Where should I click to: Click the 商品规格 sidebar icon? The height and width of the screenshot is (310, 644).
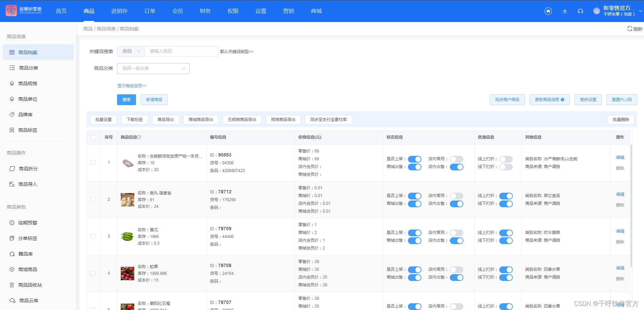(12, 84)
